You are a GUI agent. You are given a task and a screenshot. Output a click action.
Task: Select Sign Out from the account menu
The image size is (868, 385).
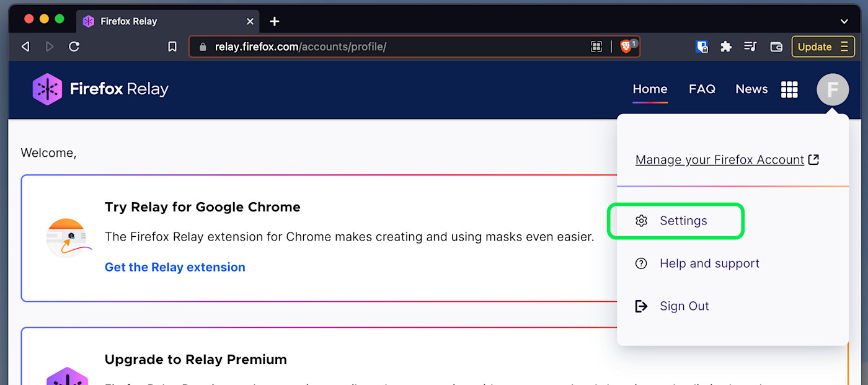(684, 306)
